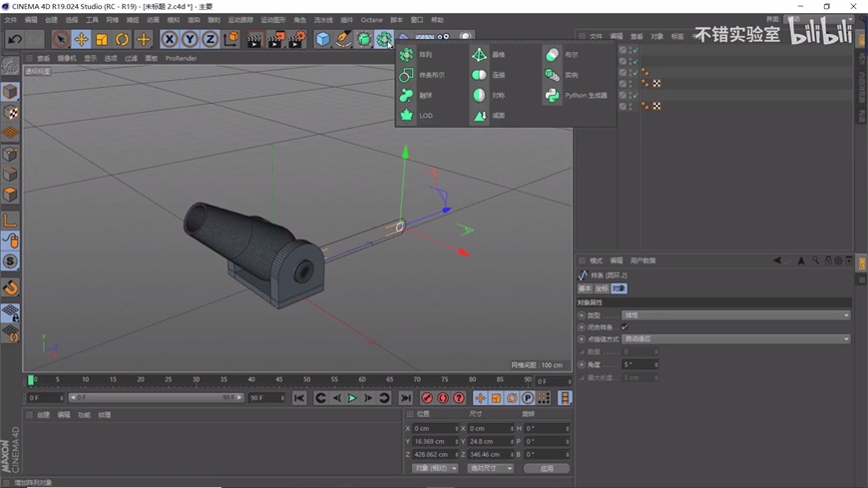Viewport: 868px width, 488px height.
Task: Toggle the 闭合样条 checkbox
Action: point(625,327)
